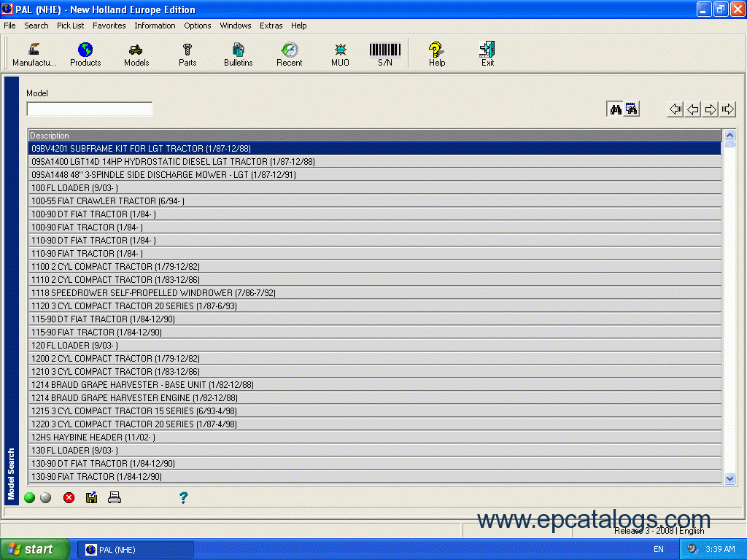Go to next page right arrow
The image size is (747, 560).
[711, 109]
